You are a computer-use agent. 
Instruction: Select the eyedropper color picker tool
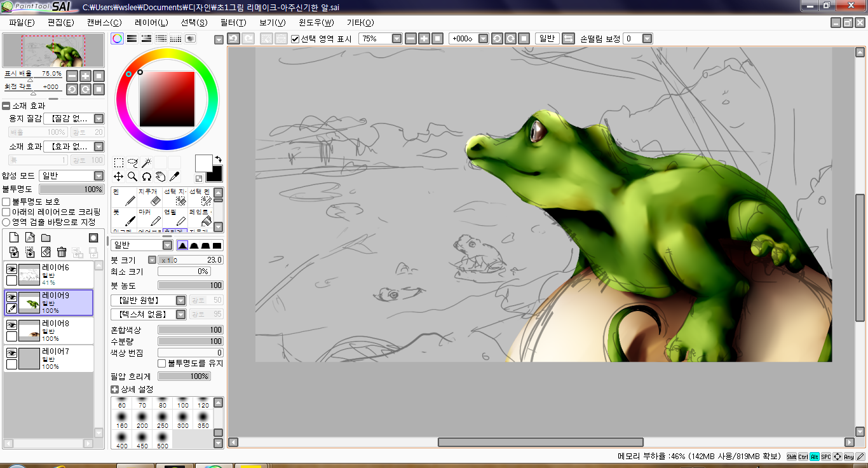tap(175, 177)
